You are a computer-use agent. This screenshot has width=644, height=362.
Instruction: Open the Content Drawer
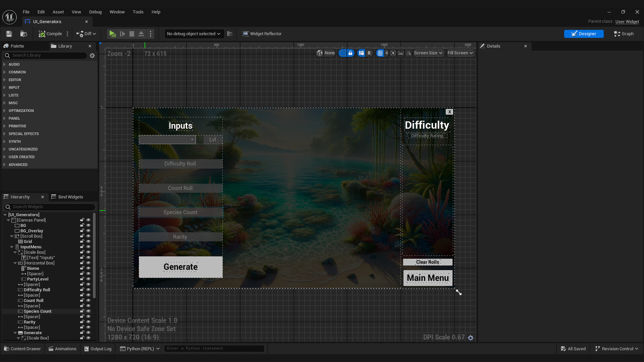(x=22, y=349)
